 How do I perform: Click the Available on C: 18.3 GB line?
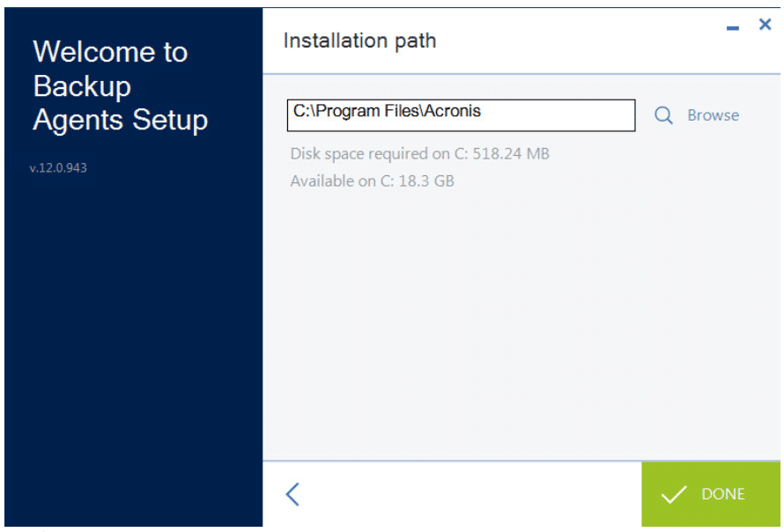tap(372, 181)
